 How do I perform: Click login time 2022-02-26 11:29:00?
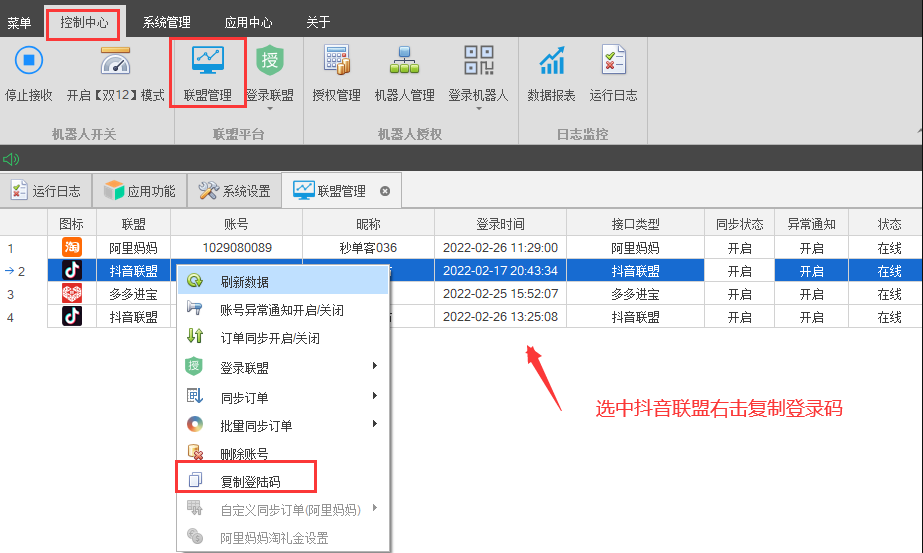tap(500, 247)
